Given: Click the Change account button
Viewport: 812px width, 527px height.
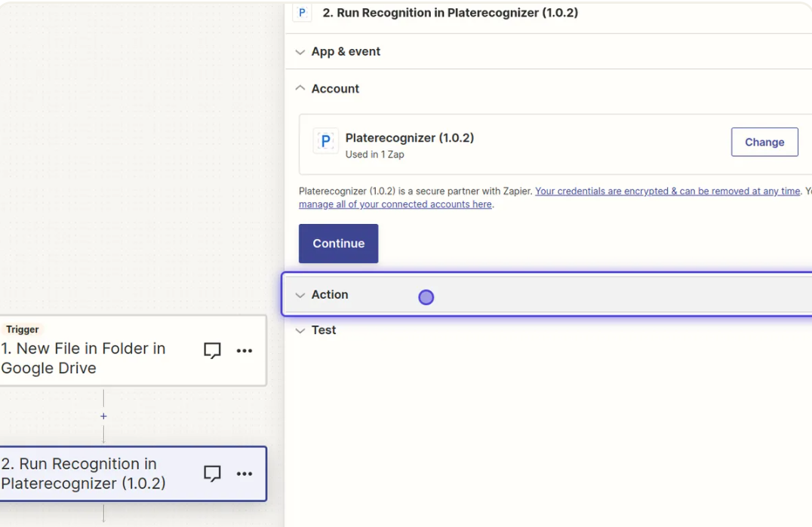Looking at the screenshot, I should pyautogui.click(x=764, y=142).
